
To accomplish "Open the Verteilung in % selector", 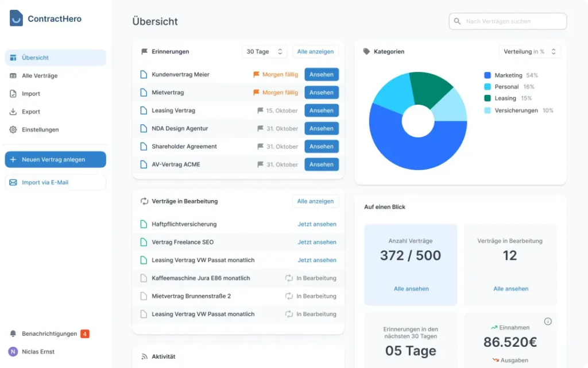I will click(x=529, y=51).
